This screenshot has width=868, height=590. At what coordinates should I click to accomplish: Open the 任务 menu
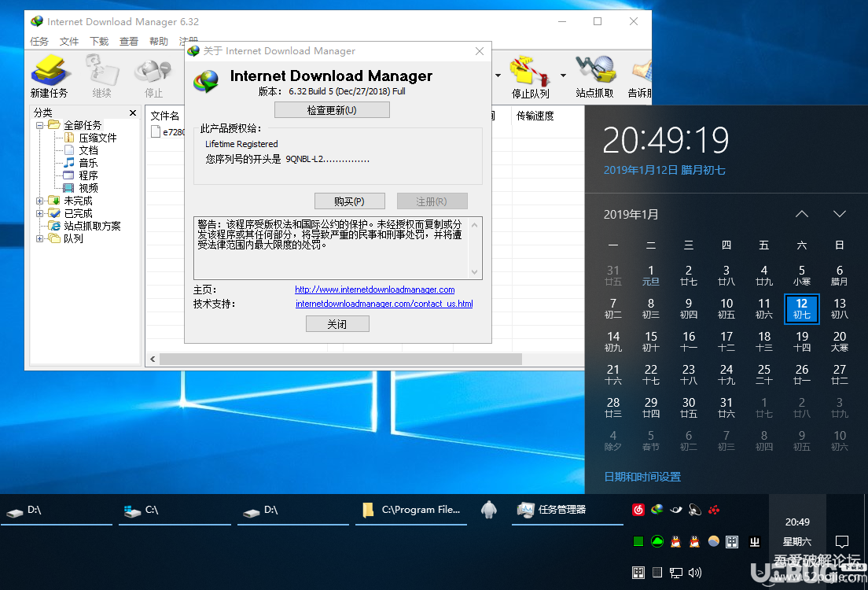(x=39, y=42)
